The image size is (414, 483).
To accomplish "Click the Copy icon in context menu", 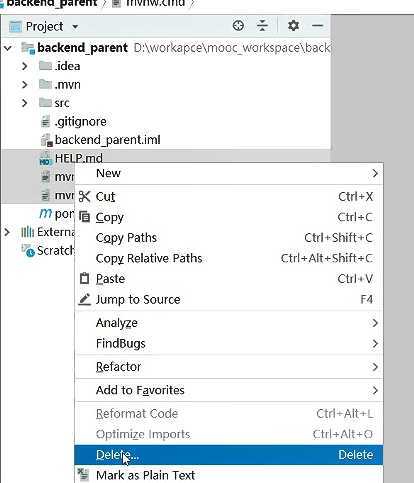I will tap(84, 217).
